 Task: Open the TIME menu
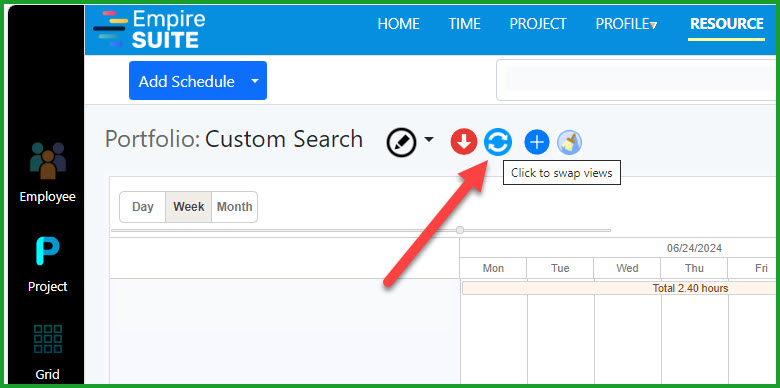coord(464,24)
